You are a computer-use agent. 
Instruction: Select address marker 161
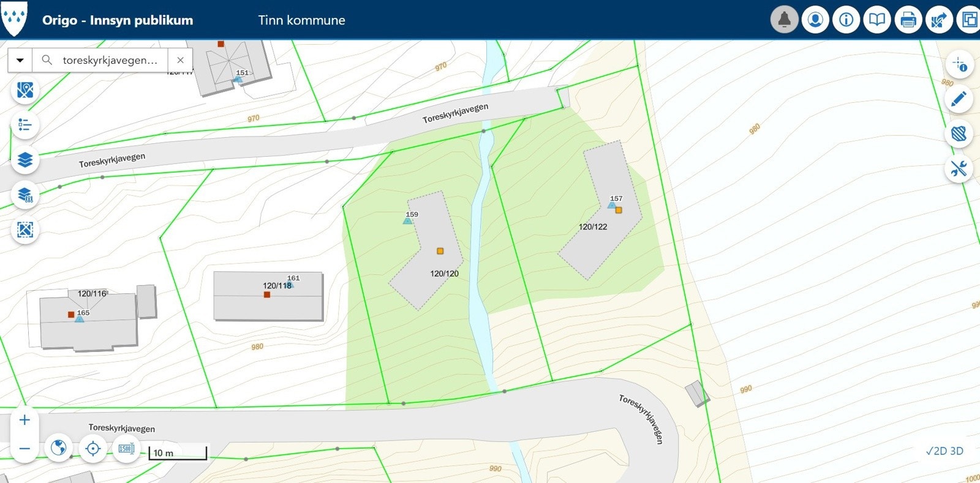coord(290,283)
